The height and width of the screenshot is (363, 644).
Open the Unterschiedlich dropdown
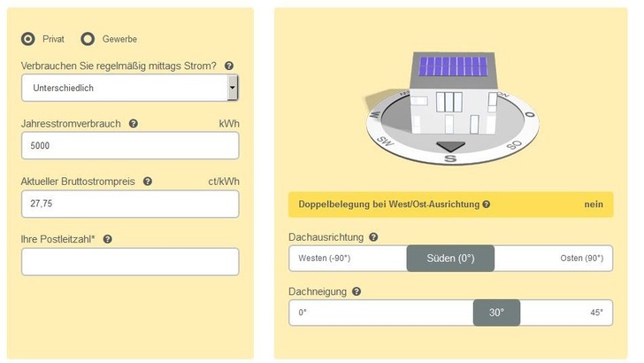pos(124,89)
